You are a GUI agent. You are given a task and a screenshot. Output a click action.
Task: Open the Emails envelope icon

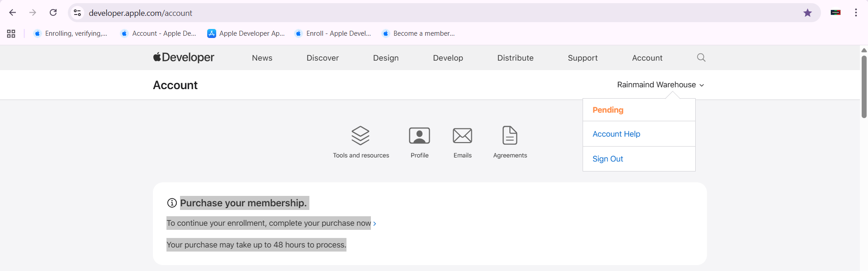tap(462, 136)
